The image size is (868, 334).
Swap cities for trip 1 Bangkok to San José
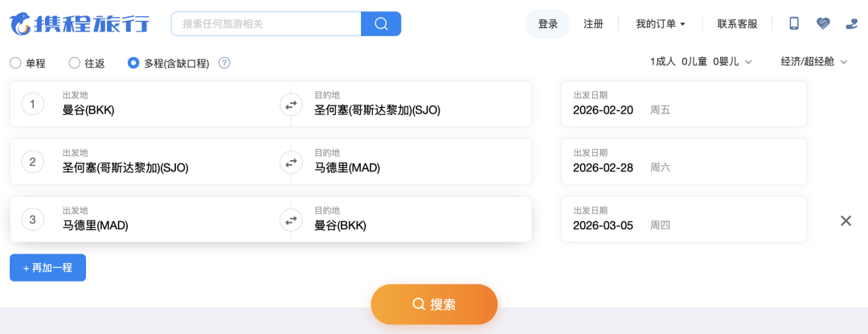click(291, 104)
